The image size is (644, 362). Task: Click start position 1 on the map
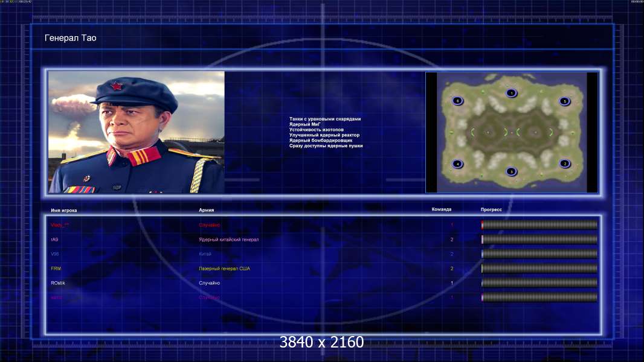(511, 93)
